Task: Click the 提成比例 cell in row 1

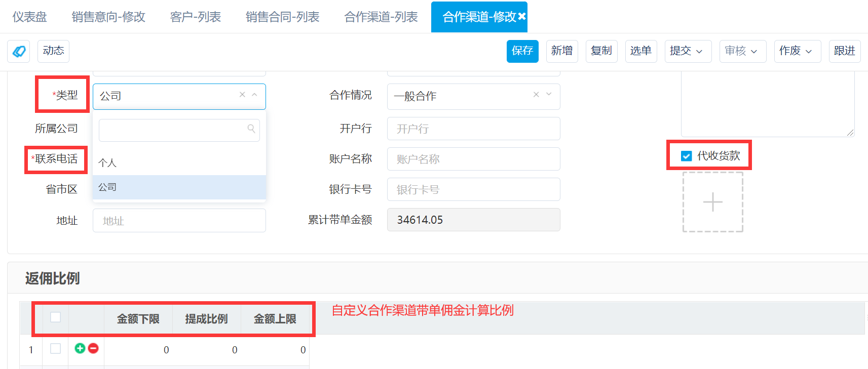Action: (x=207, y=350)
